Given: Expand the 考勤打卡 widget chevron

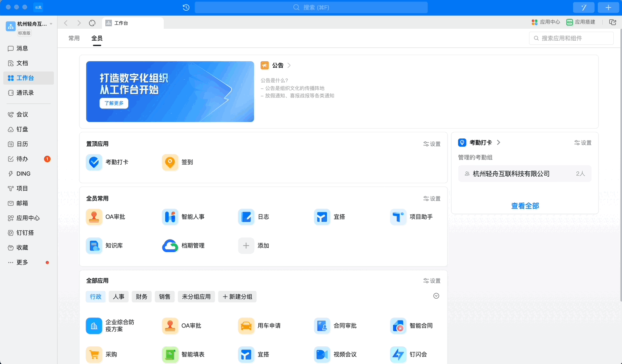Looking at the screenshot, I should tap(499, 143).
